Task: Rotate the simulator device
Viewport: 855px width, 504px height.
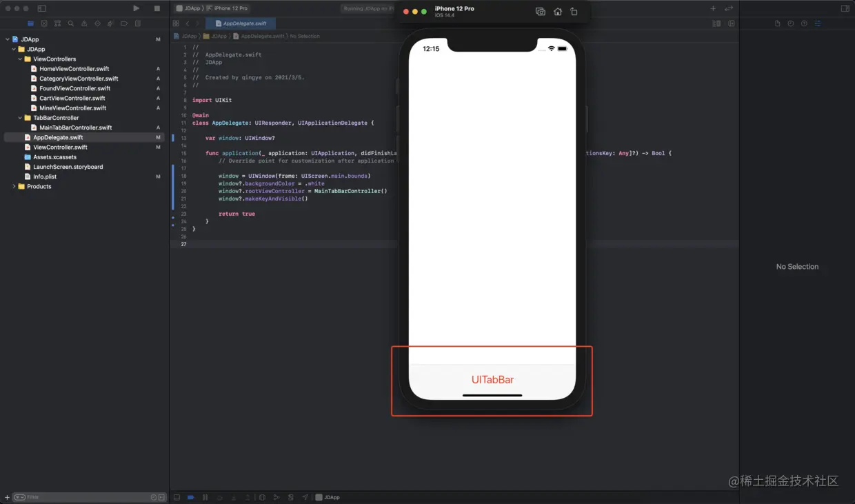Action: point(574,12)
